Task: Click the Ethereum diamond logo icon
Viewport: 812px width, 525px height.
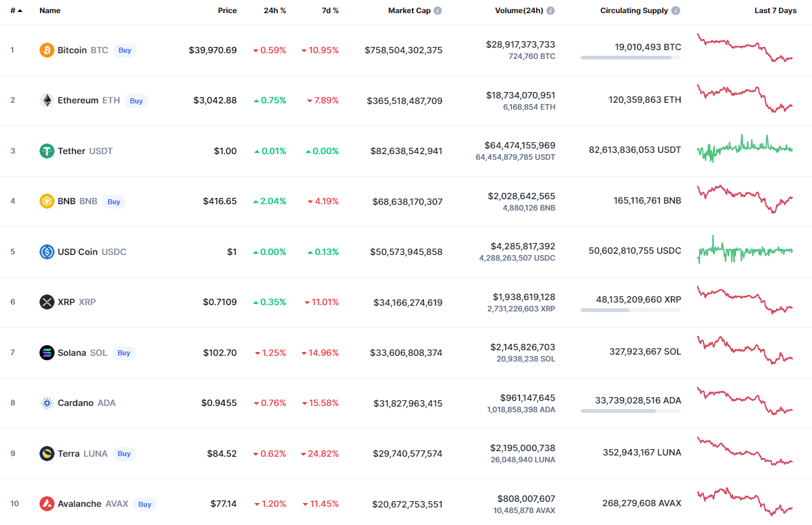Action: tap(47, 100)
